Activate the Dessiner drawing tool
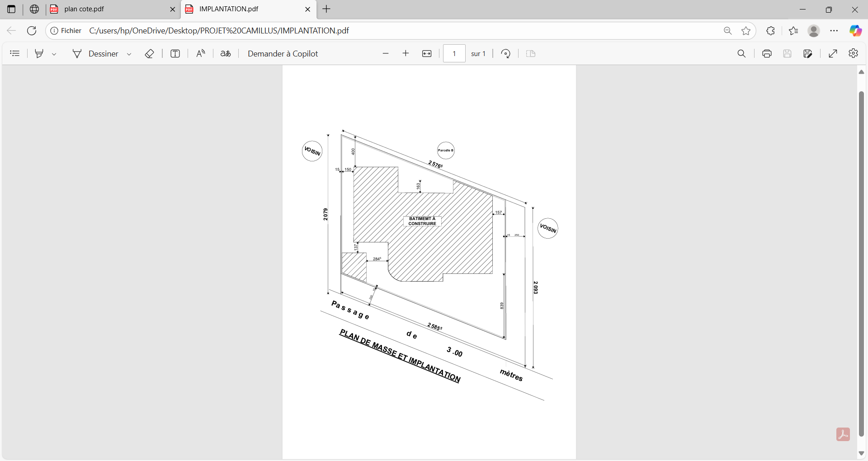Viewport: 868px width, 461px height. point(95,54)
